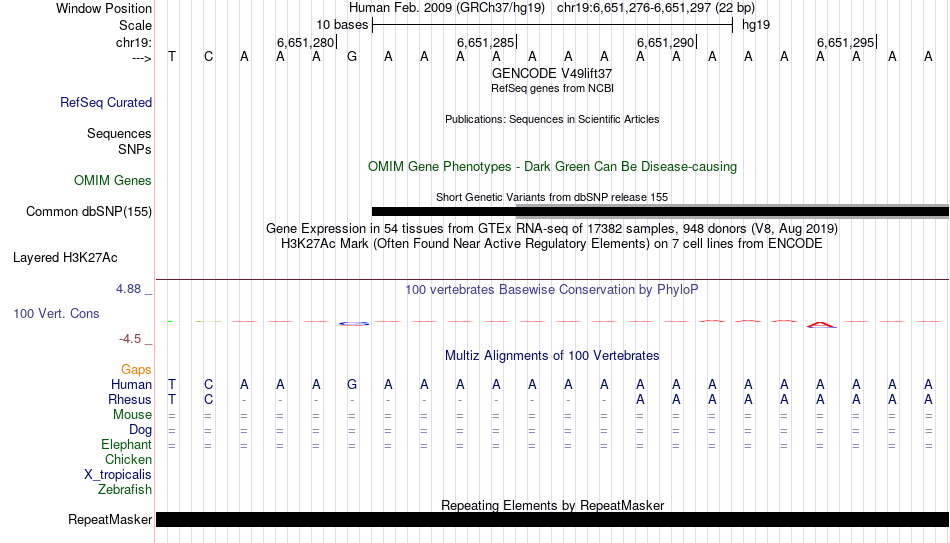Click the RefSeq Curated track label

click(x=106, y=102)
